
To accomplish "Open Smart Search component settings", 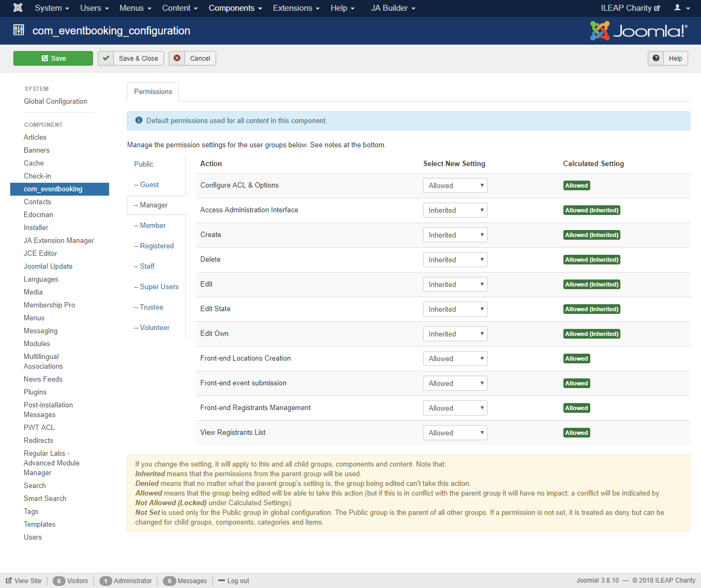I will pyautogui.click(x=45, y=498).
